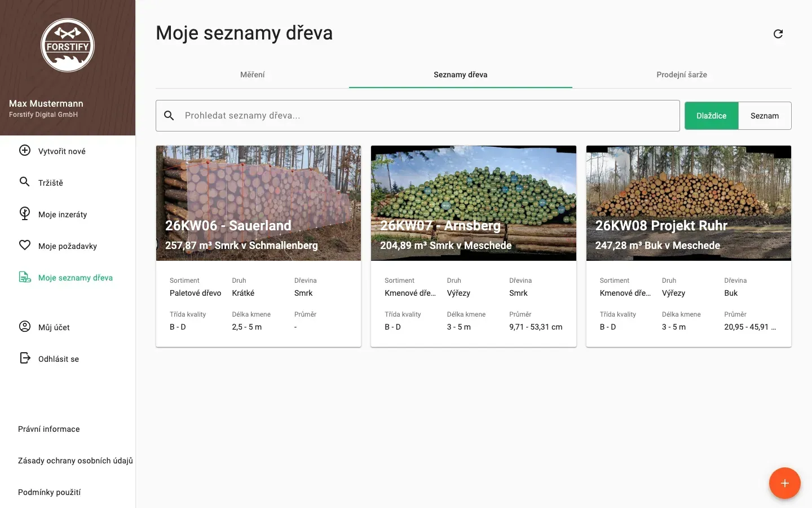
Task: Click the '257,87 m³ Smrk v Schmallenberg' subtitle
Action: 241,246
